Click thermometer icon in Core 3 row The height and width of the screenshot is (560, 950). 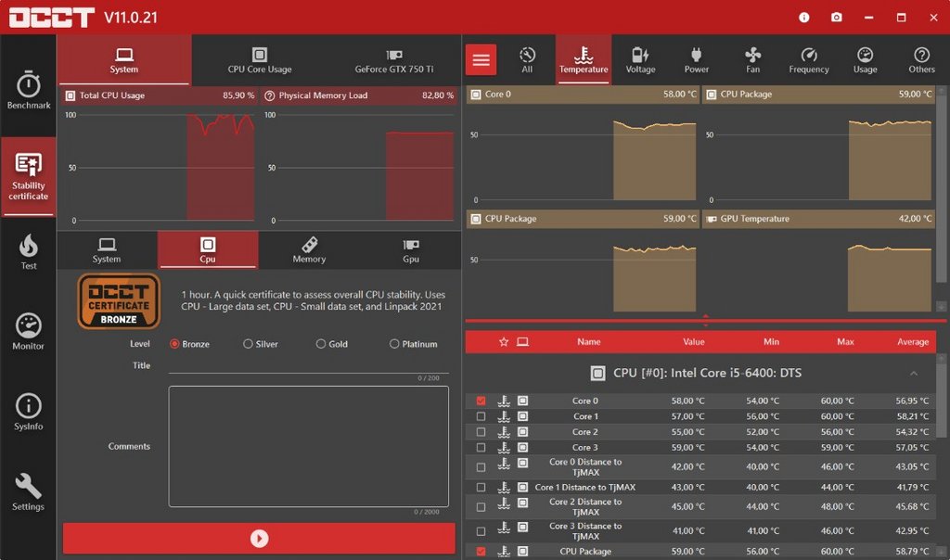(x=504, y=448)
